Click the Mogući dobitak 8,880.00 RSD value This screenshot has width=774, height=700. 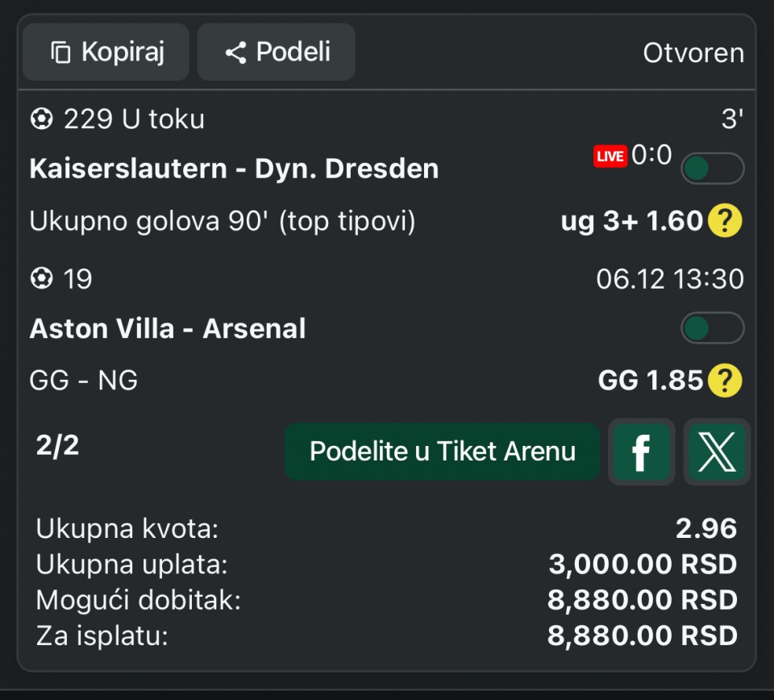pyautogui.click(x=643, y=601)
